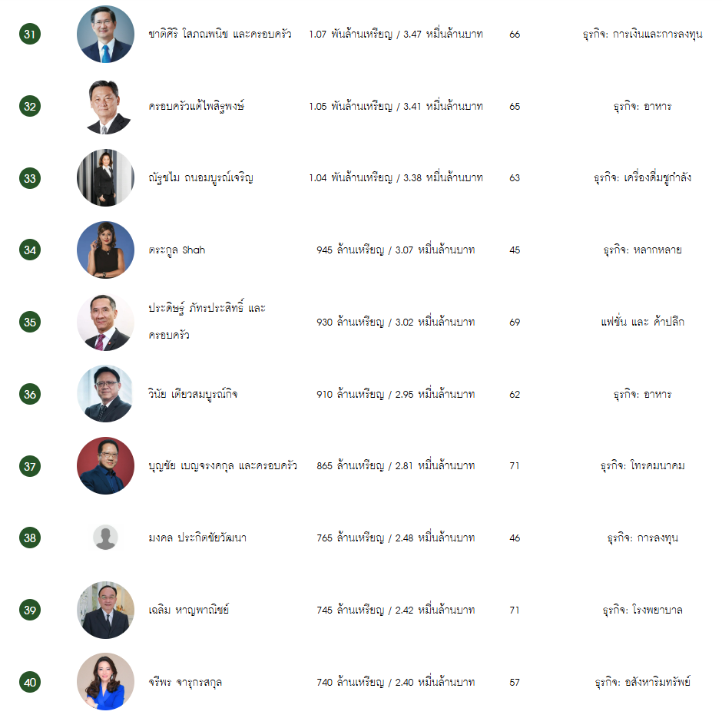Image resolution: width=722 pixels, height=728 pixels.
Task: Click the rank 32 badge icon
Action: coord(30,106)
